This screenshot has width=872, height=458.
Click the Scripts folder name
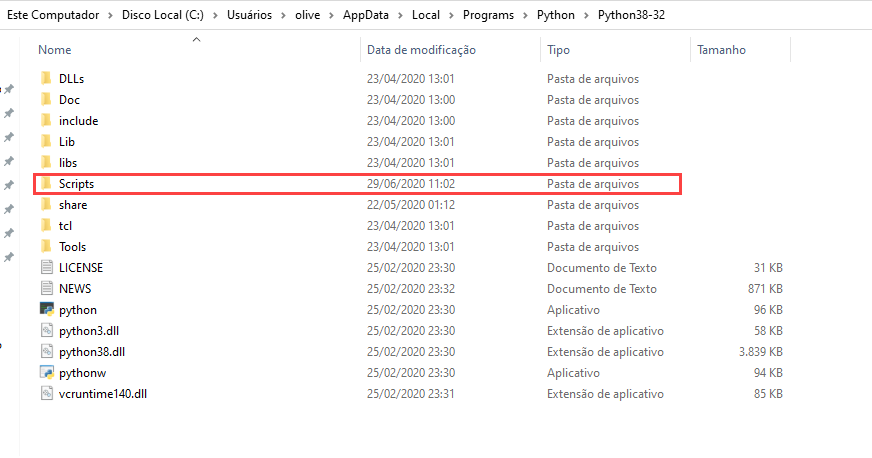(76, 183)
